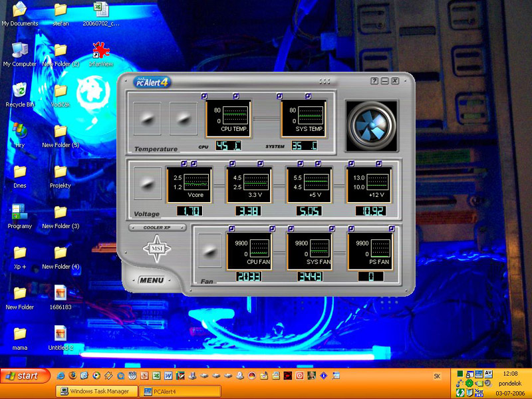This screenshot has width=532, height=399.
Task: Select the stefan folder on desktop
Action: tap(61, 14)
